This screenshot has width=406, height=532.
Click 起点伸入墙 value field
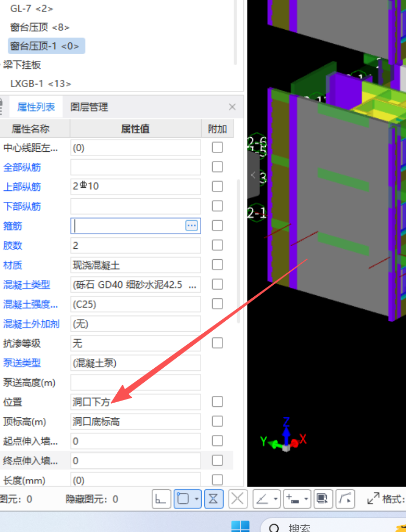(136, 441)
